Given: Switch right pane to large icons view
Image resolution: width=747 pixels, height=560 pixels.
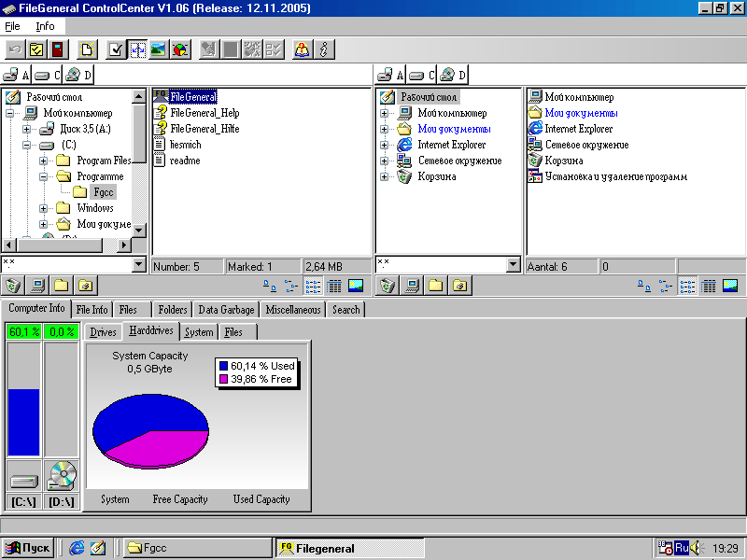Looking at the screenshot, I should pos(644,286).
